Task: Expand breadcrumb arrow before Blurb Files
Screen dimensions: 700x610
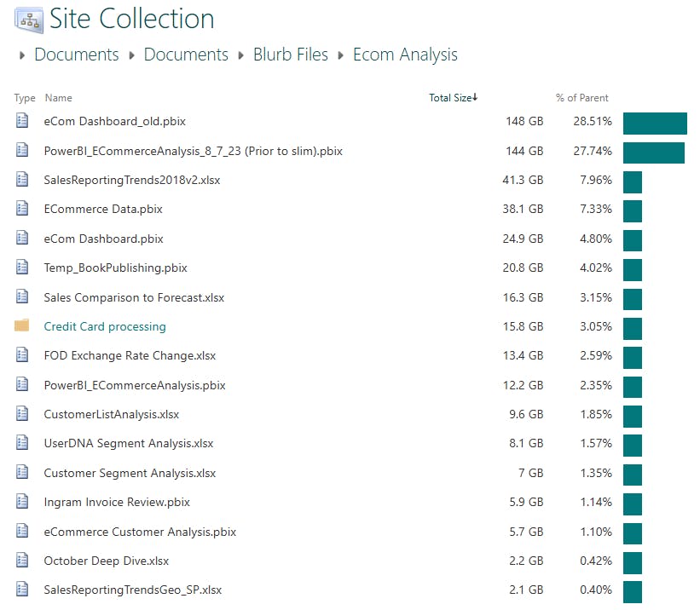Action: click(241, 56)
